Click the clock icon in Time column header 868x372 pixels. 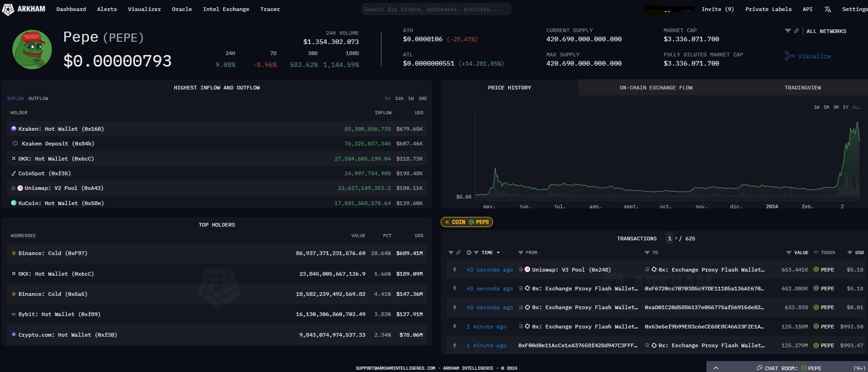469,253
